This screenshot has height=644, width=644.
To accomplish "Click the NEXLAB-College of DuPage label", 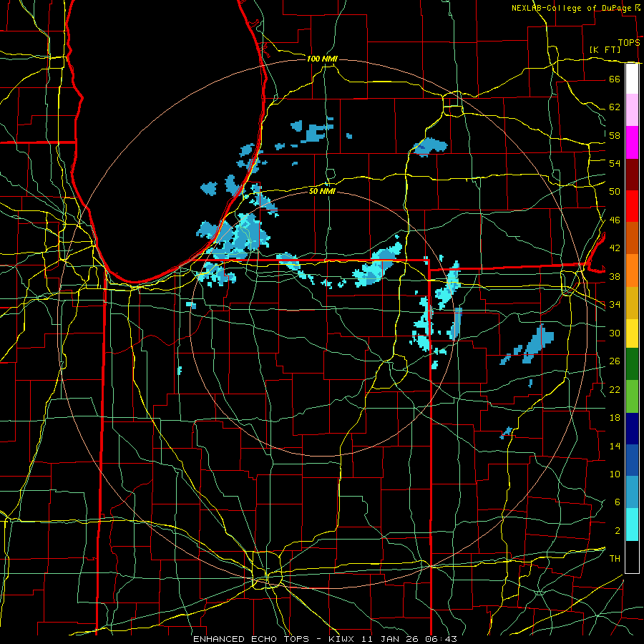I will pyautogui.click(x=572, y=8).
